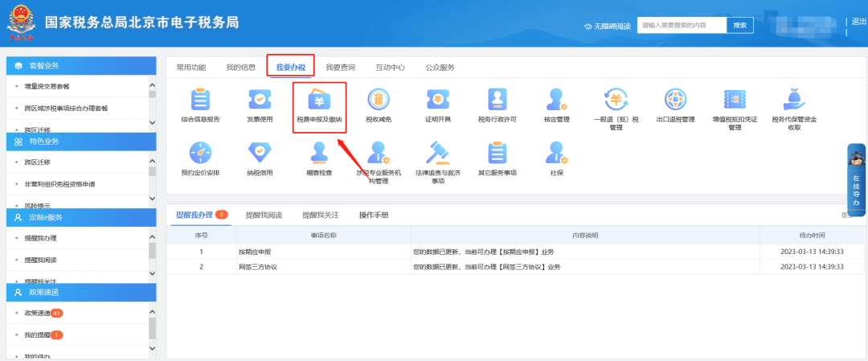This screenshot has height=361, width=868.
Task: Open 增量房交易套餐 in the sidebar
Action: click(x=47, y=86)
